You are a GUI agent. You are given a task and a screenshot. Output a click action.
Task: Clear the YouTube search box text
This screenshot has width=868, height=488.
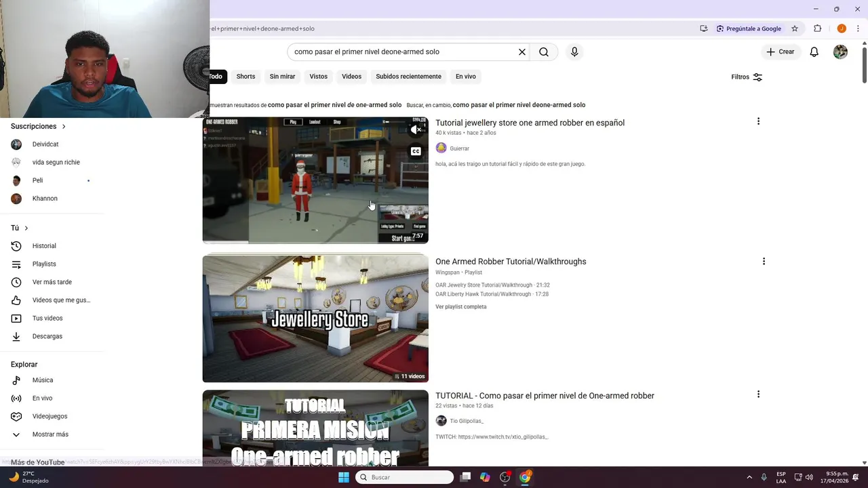522,52
